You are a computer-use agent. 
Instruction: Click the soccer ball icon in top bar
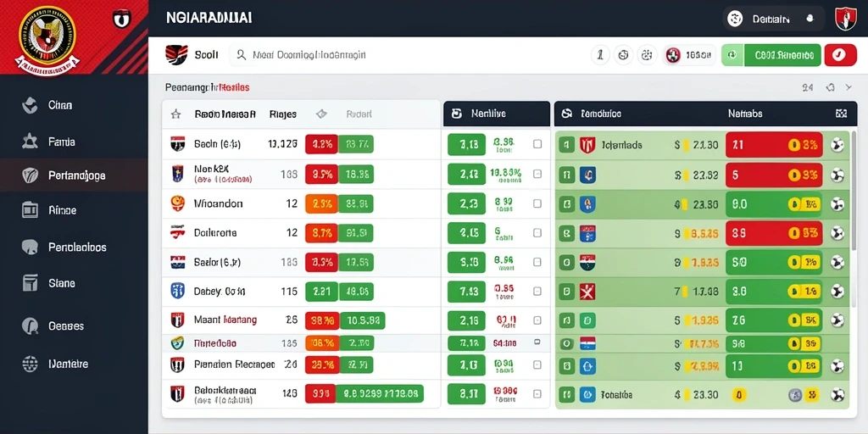(736, 19)
